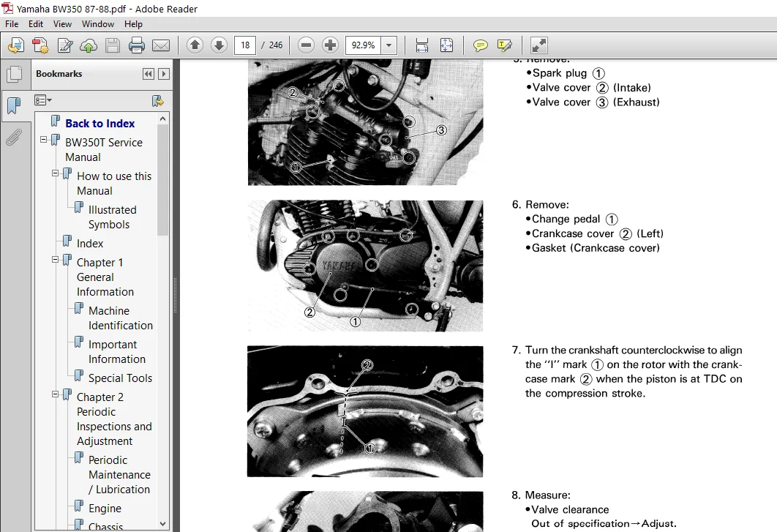Image resolution: width=777 pixels, height=532 pixels.
Task: Open the Help menu
Action: [133, 24]
